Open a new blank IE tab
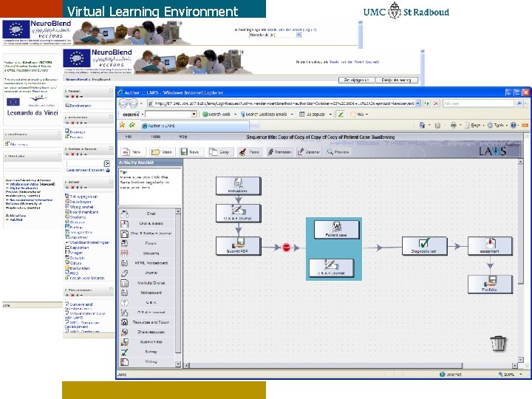The width and height of the screenshot is (532, 399). point(254,126)
